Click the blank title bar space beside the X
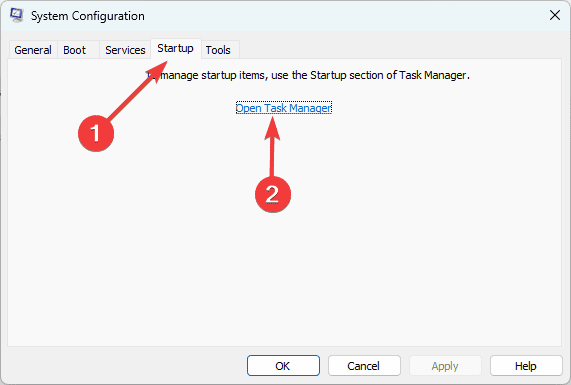The height and width of the screenshot is (385, 571). 344,15
